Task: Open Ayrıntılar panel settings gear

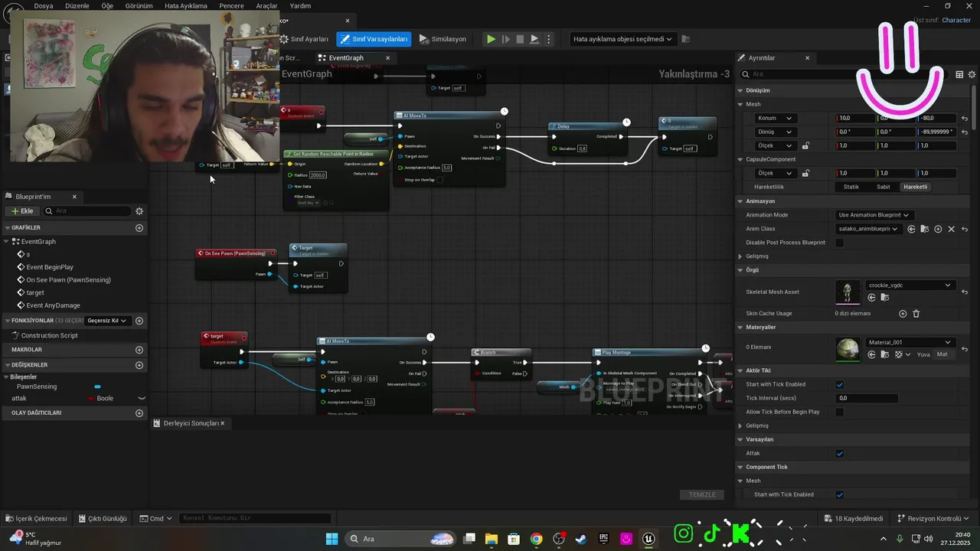Action: pyautogui.click(x=972, y=74)
